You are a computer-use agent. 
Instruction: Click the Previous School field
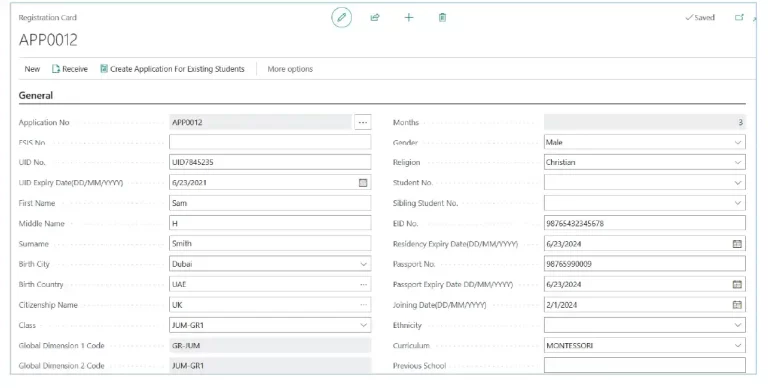pyautogui.click(x=645, y=365)
